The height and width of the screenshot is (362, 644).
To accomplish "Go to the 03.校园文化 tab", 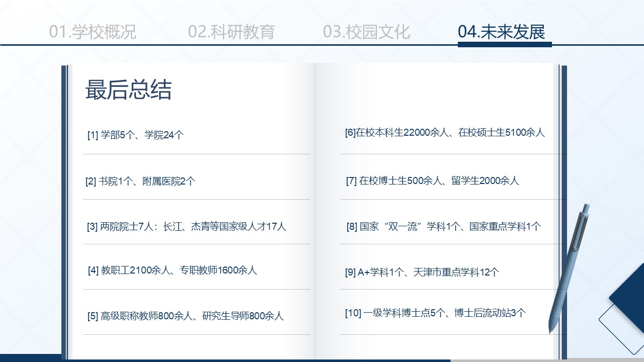I will click(367, 32).
